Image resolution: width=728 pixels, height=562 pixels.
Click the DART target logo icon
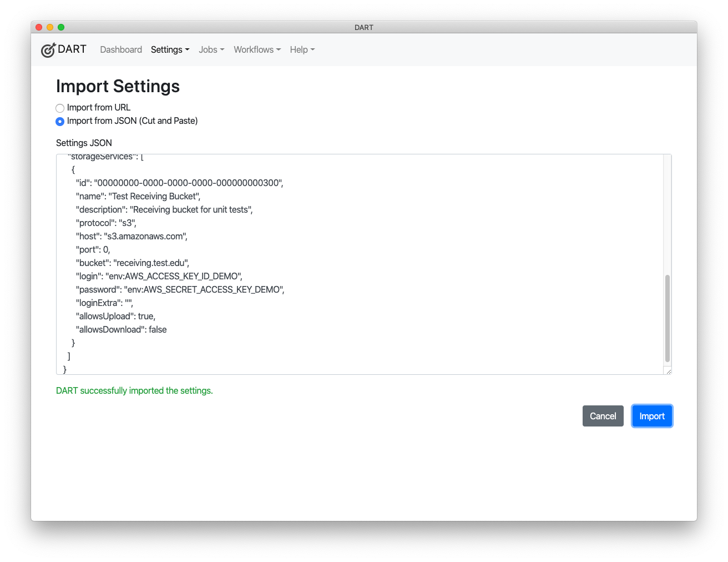(x=48, y=49)
